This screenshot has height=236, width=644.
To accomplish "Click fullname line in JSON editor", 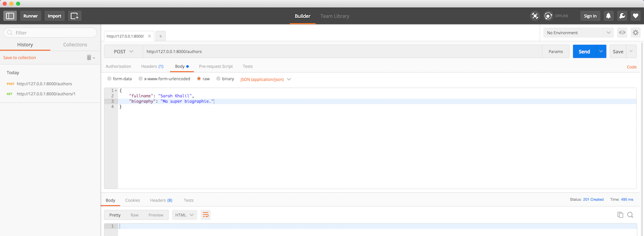I will [x=377, y=96].
